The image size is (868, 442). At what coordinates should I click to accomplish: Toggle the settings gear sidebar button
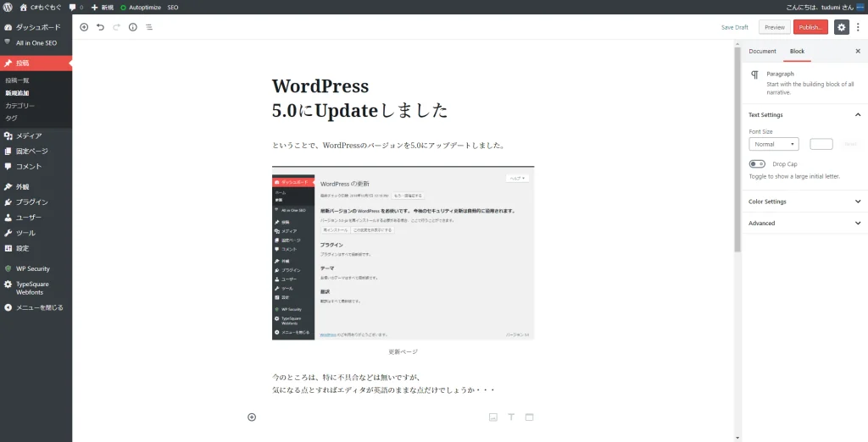842,27
